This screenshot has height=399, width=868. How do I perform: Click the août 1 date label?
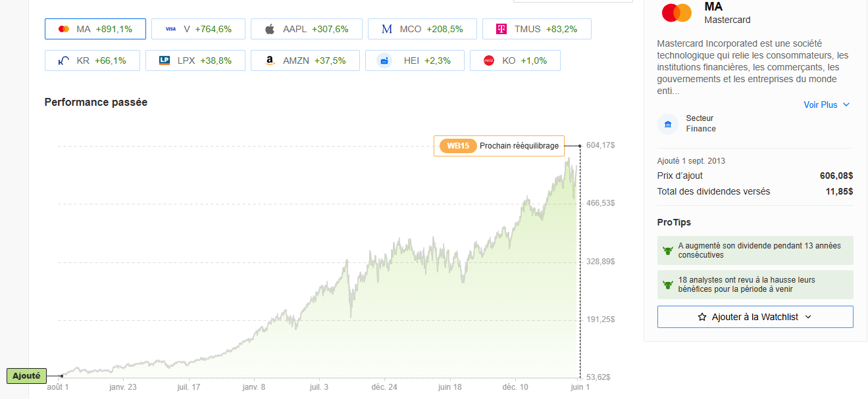[58, 387]
